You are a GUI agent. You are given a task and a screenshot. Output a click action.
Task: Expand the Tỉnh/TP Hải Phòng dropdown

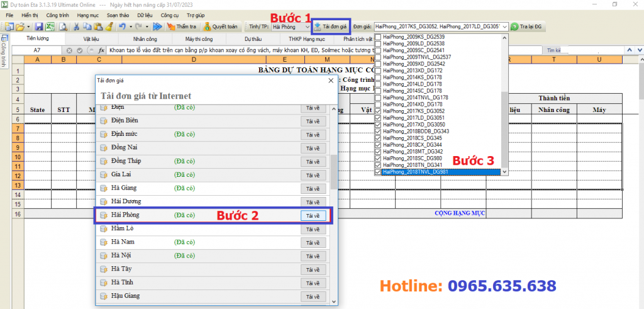[x=307, y=27]
